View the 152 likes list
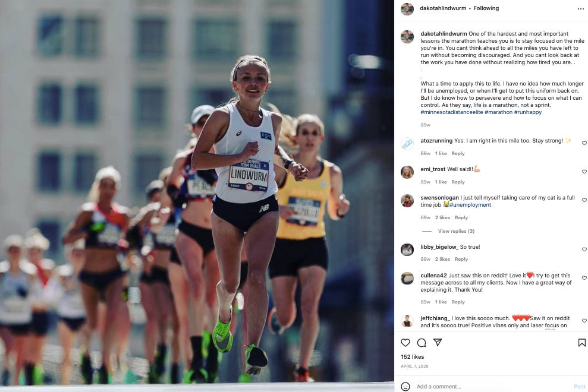Image resolution: width=588 pixels, height=392 pixels. [412, 357]
